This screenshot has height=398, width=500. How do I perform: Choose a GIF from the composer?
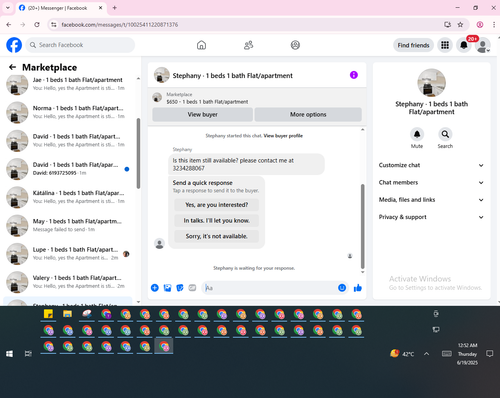(192, 288)
